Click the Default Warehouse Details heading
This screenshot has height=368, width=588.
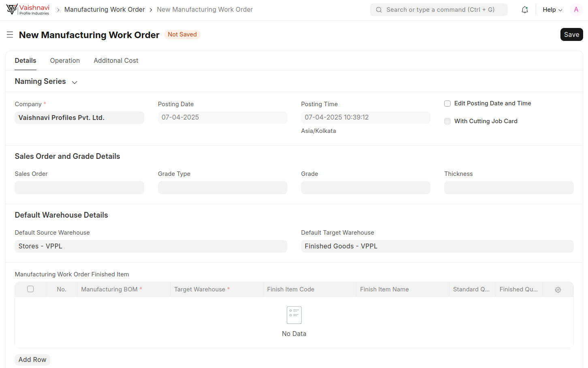61,215
